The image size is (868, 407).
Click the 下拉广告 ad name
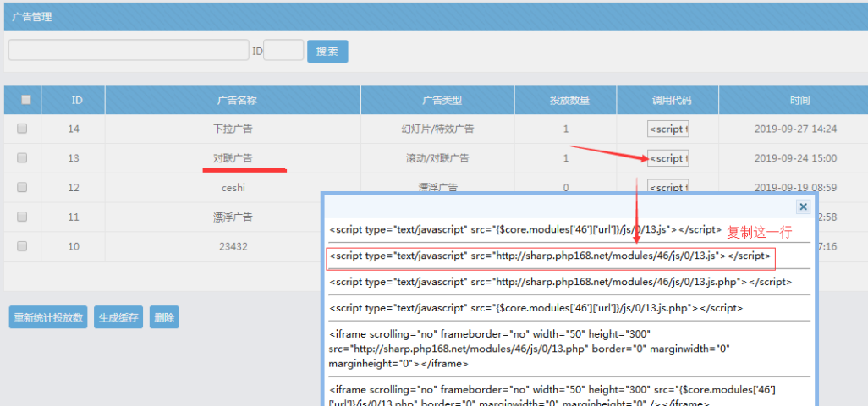tap(233, 129)
